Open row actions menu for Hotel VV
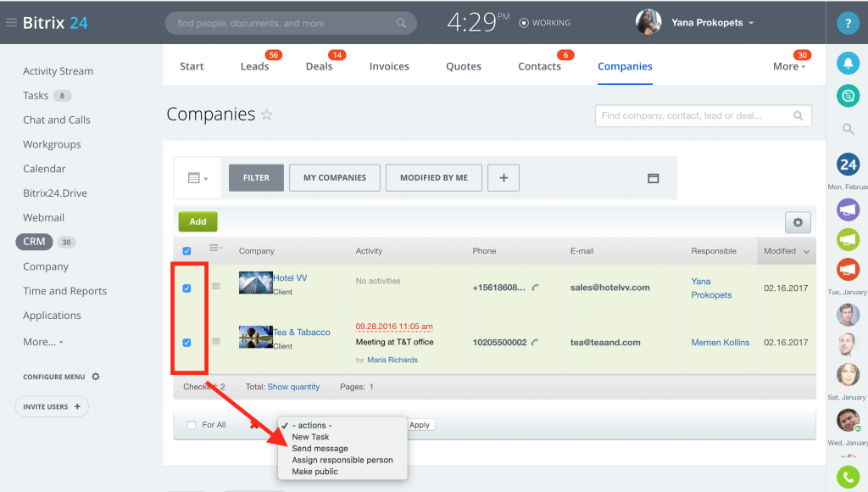This screenshot has width=868, height=492. pyautogui.click(x=216, y=286)
